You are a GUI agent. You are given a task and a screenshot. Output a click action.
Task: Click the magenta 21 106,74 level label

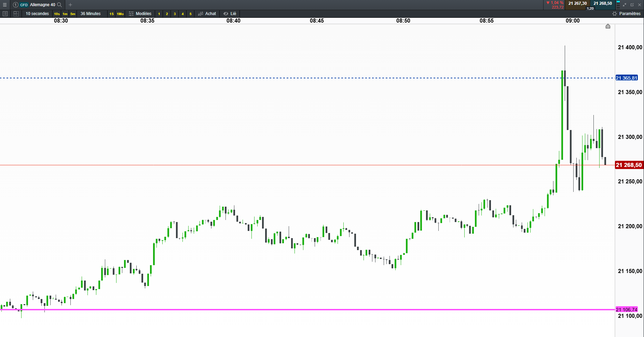[627, 310]
